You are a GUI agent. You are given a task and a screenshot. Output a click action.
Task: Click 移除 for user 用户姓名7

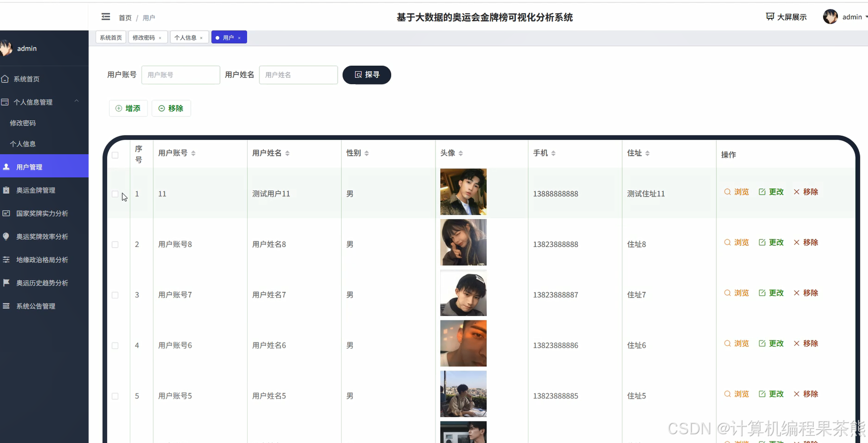click(806, 293)
